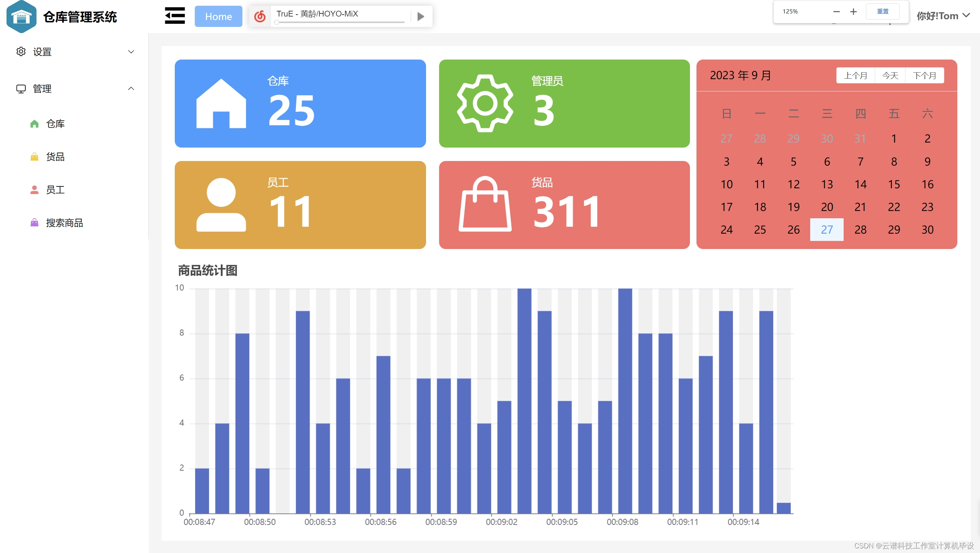Viewport: 980px width, 553px height.
Task: Click the zoom in plus icon
Action: point(853,12)
